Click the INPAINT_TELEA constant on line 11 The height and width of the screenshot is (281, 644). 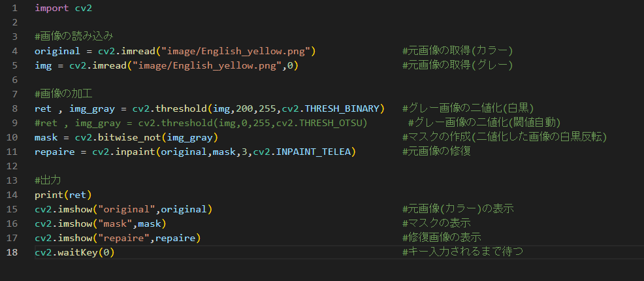coord(313,152)
